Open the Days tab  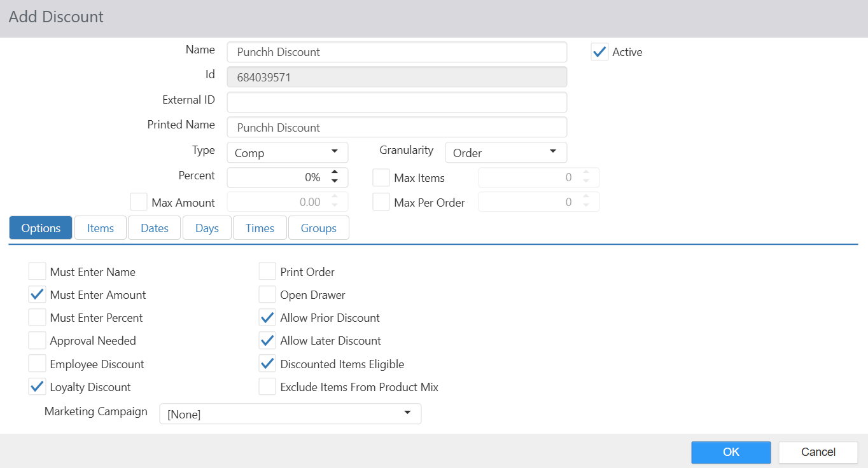point(207,228)
